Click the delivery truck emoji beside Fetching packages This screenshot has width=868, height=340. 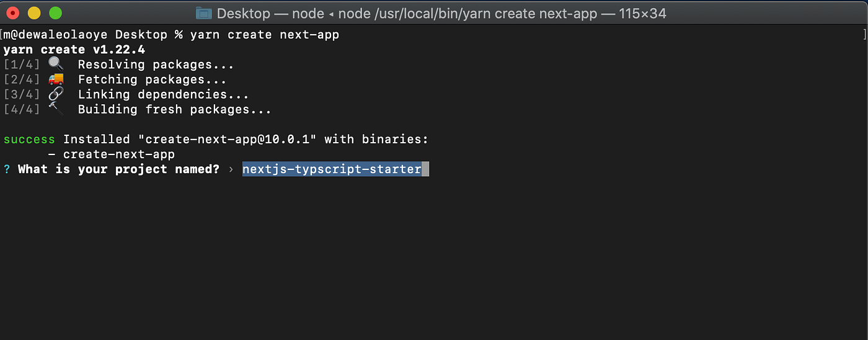click(x=56, y=79)
